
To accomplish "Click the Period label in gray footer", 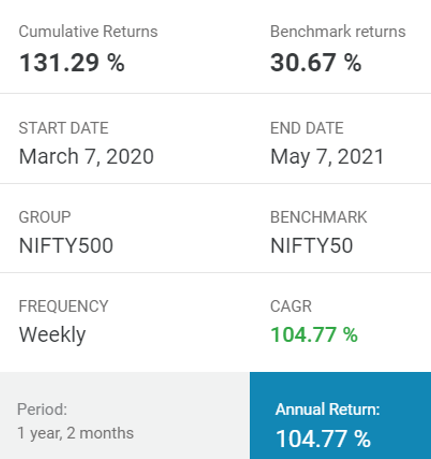I will pos(42,409).
